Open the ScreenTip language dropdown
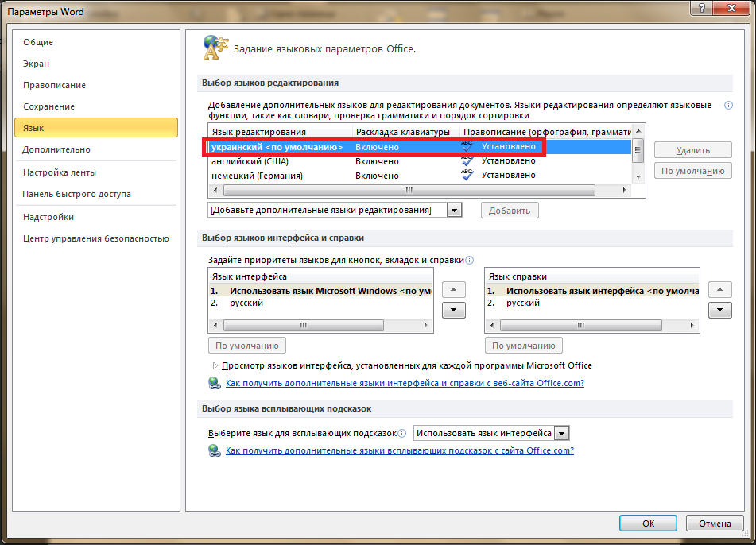 562,433
